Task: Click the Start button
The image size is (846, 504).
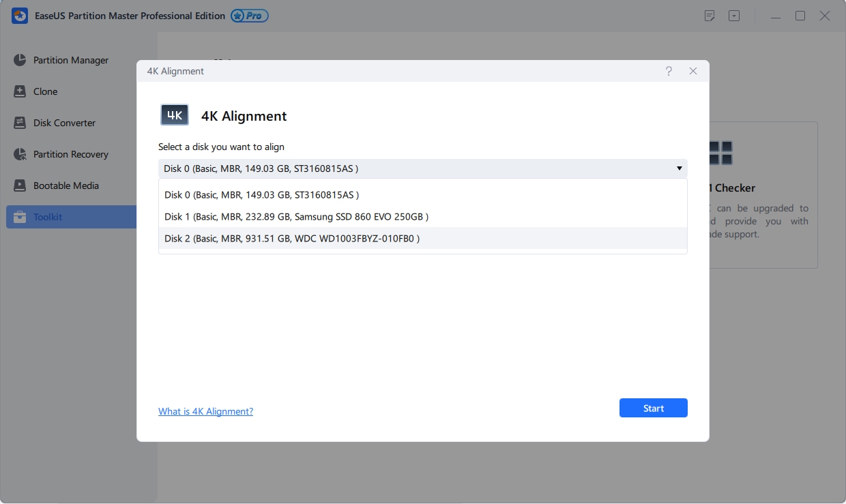Action: coord(654,408)
